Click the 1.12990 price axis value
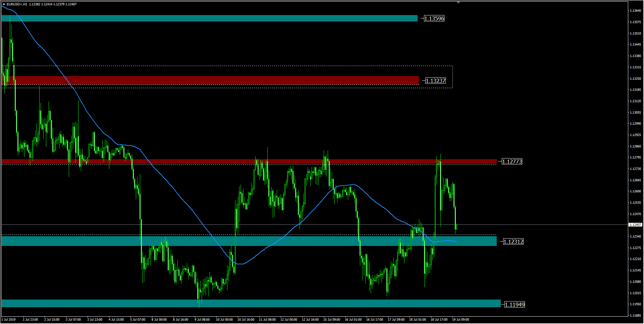 click(635, 124)
